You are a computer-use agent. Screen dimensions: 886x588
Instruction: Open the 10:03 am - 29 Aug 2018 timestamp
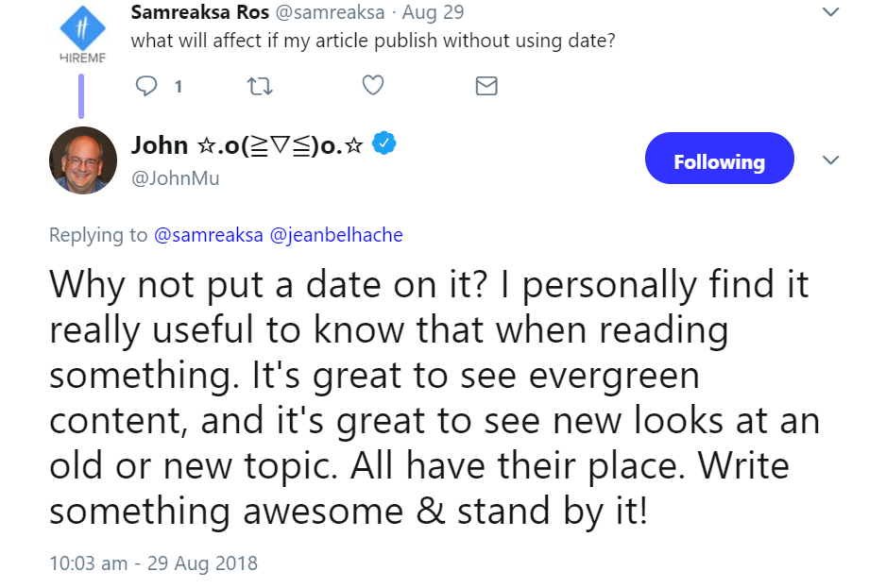[x=153, y=563]
